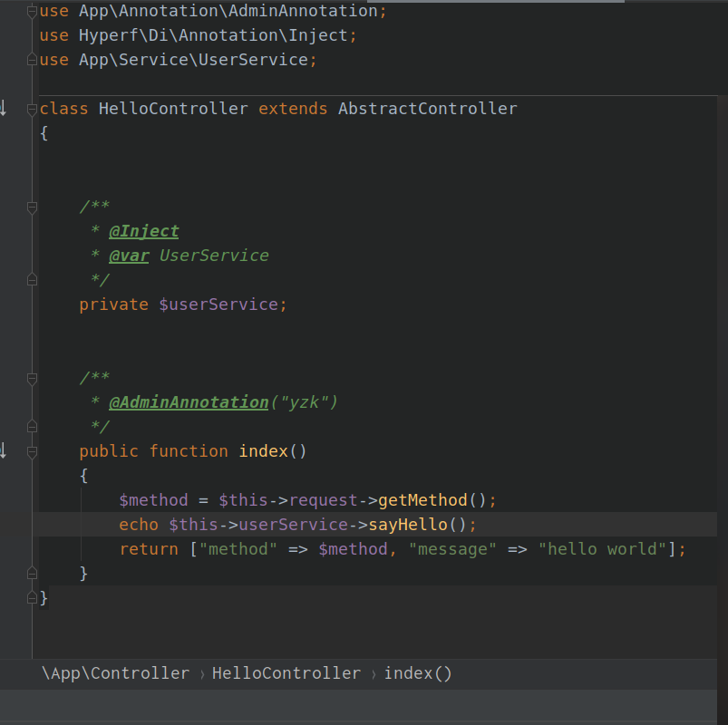Viewport: 728px width, 725px height.
Task: Click fold marker at the class closing brace
Action: click(32, 597)
